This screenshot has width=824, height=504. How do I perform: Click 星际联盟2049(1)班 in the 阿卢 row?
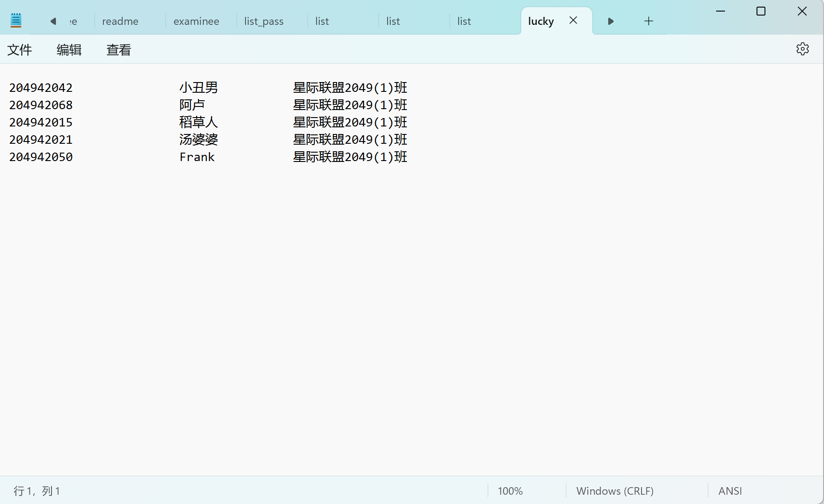click(350, 105)
